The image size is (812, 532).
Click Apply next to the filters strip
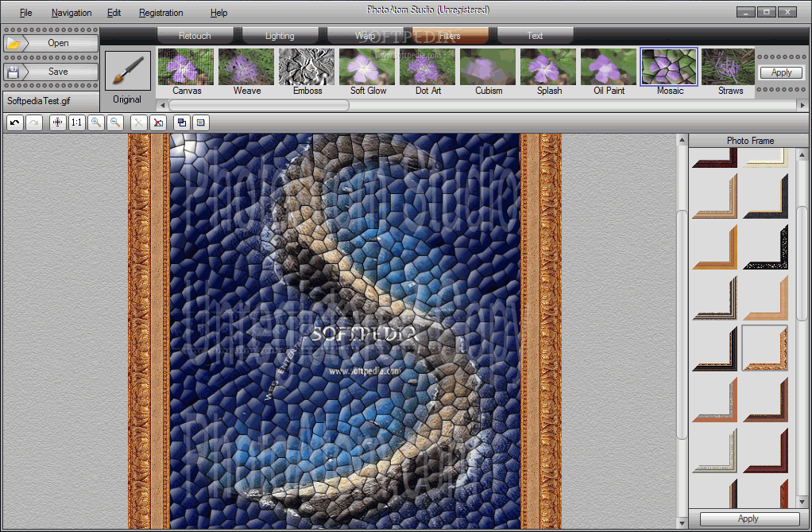tap(781, 72)
